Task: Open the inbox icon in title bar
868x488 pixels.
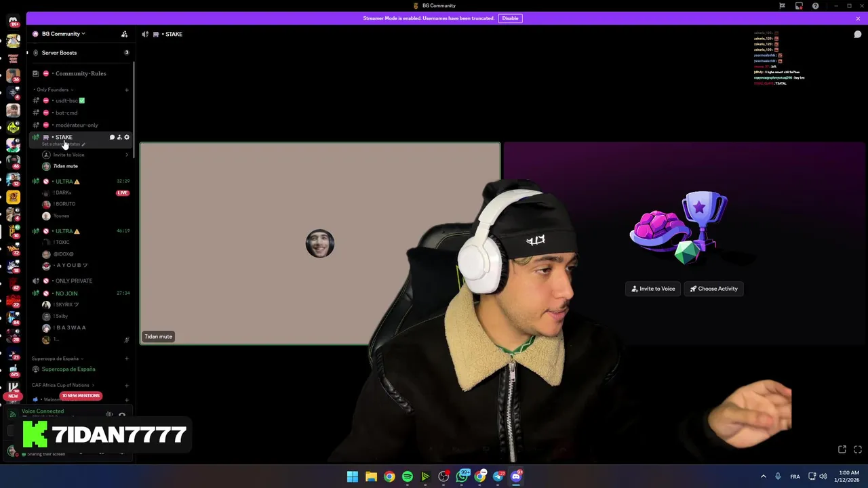Action: [x=799, y=5]
